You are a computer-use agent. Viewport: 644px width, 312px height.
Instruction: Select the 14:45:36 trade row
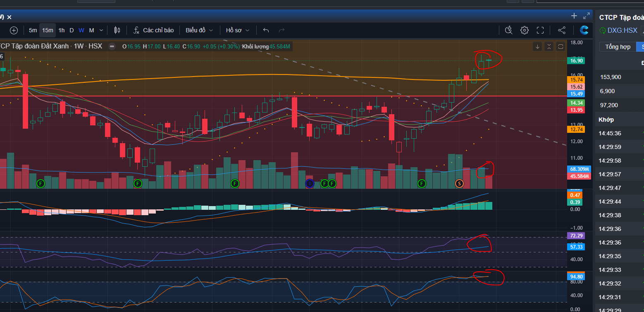[x=620, y=133]
